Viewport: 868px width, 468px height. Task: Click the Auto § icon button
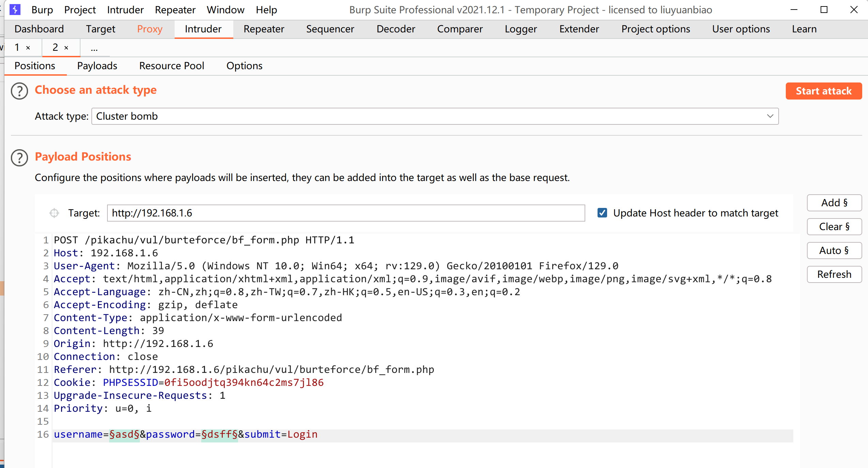click(x=835, y=250)
